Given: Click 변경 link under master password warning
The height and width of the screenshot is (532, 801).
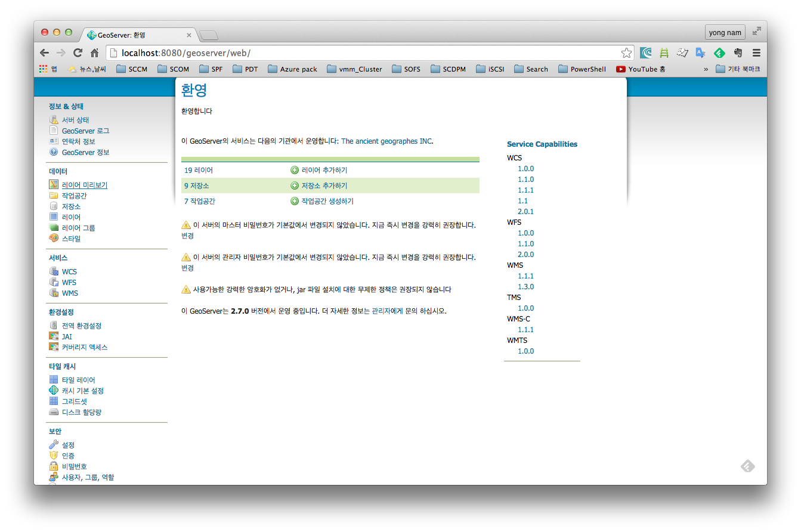Looking at the screenshot, I should 187,236.
